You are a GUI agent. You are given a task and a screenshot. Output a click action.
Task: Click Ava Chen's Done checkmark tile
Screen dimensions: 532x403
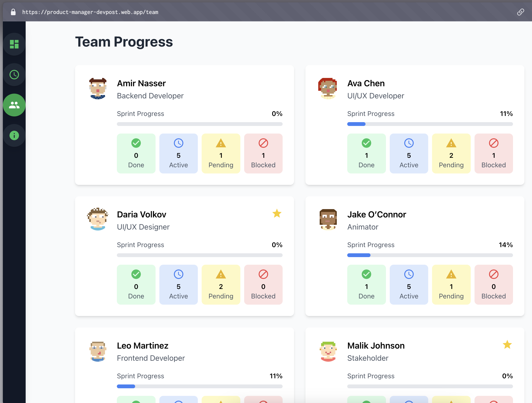(366, 153)
